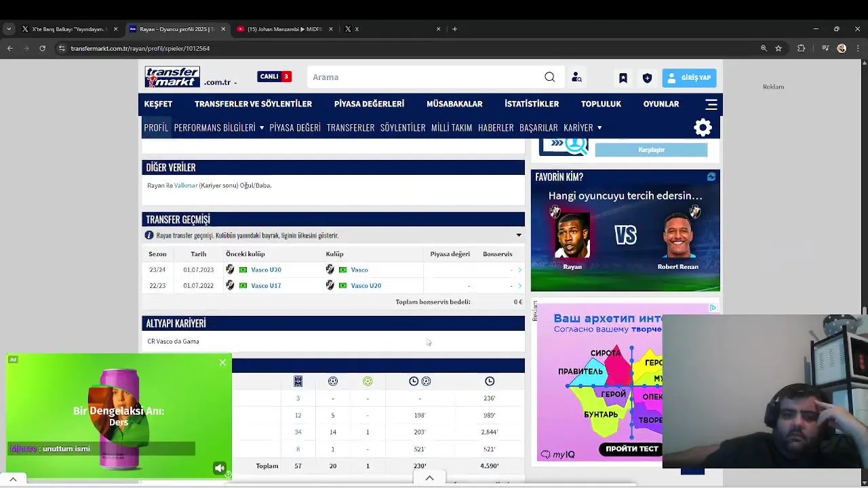This screenshot has height=488, width=868.
Task: Open the watchlist bookmark-star icon
Action: pyautogui.click(x=623, y=78)
